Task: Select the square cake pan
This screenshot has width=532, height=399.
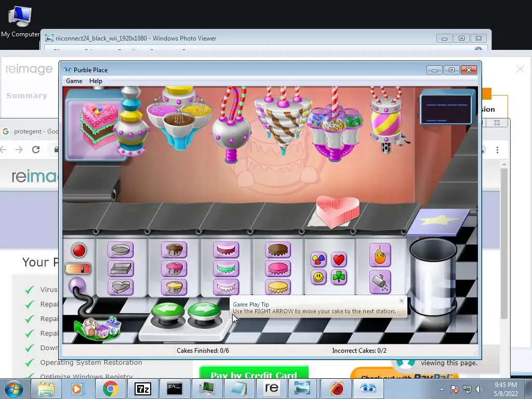Action: (121, 269)
